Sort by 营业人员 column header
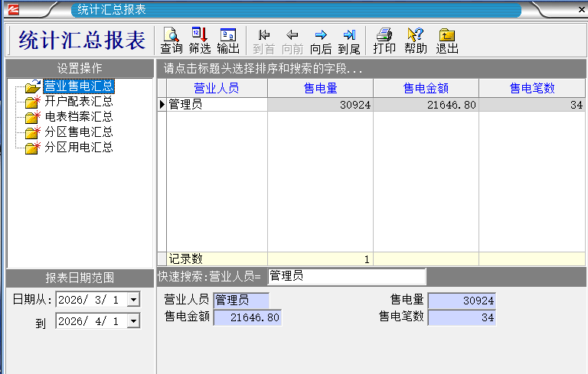This screenshot has width=588, height=374. [217, 89]
